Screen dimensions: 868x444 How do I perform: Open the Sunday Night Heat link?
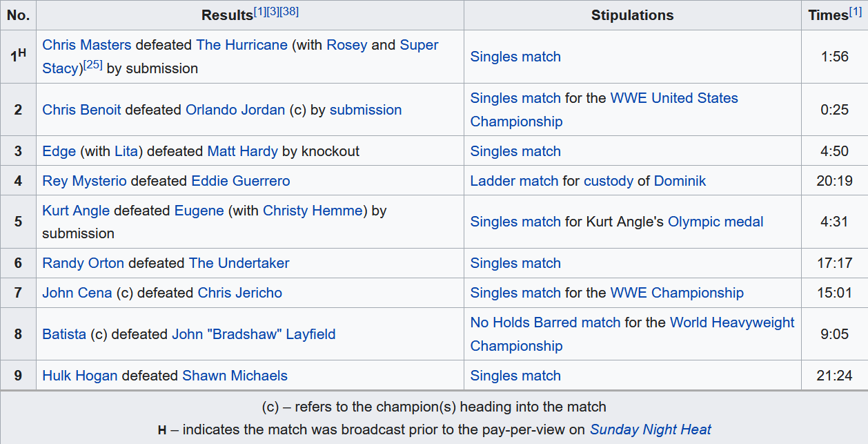tap(650, 429)
